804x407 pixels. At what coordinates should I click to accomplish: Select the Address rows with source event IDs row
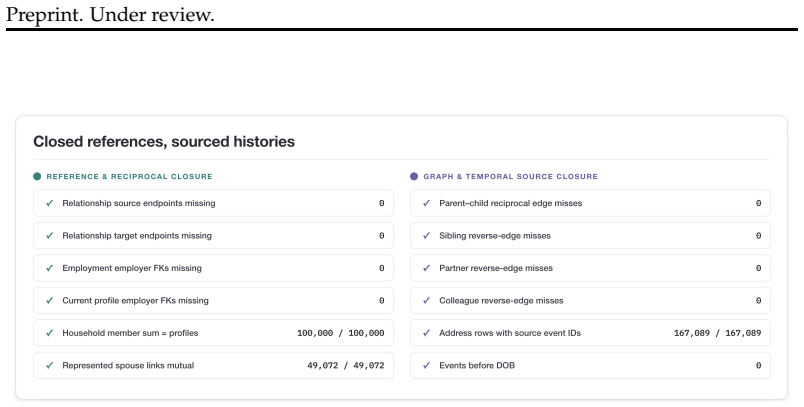pyautogui.click(x=590, y=333)
